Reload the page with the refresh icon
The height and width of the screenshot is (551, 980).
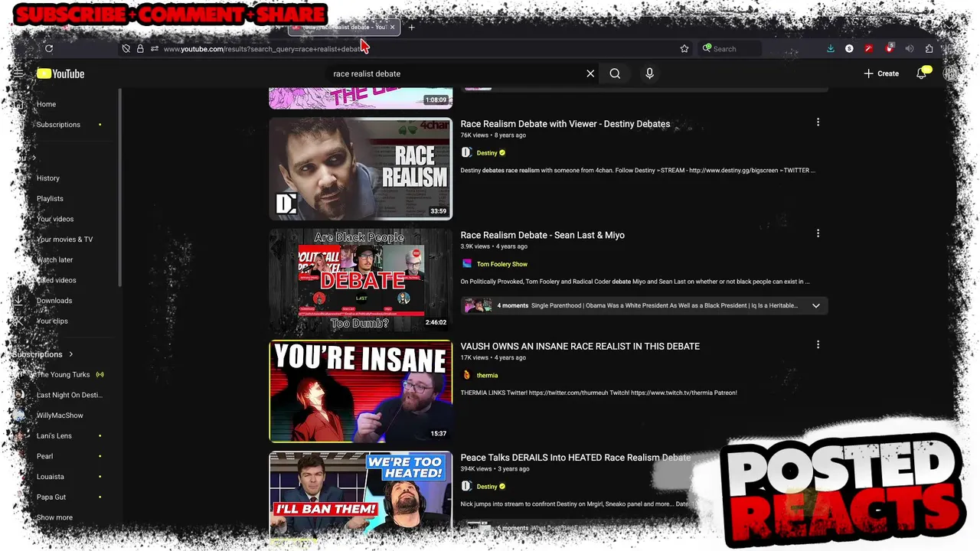(x=49, y=48)
